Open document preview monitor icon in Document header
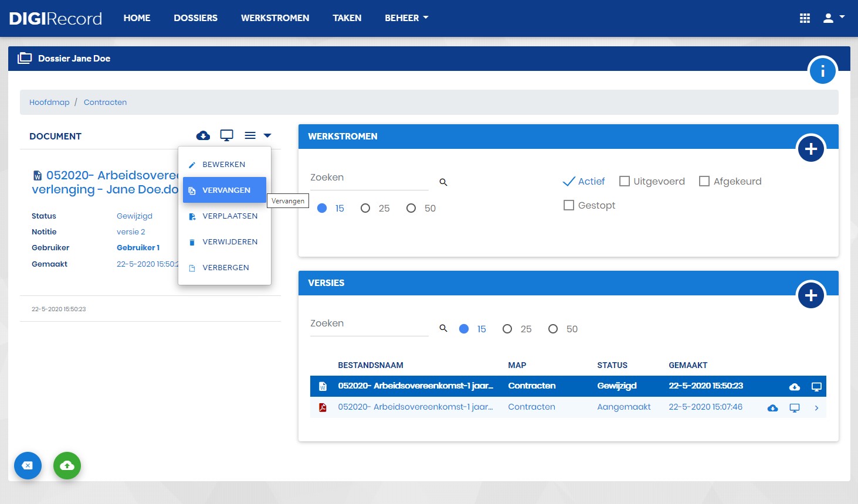Screen dimensions: 858x504 tap(227, 135)
